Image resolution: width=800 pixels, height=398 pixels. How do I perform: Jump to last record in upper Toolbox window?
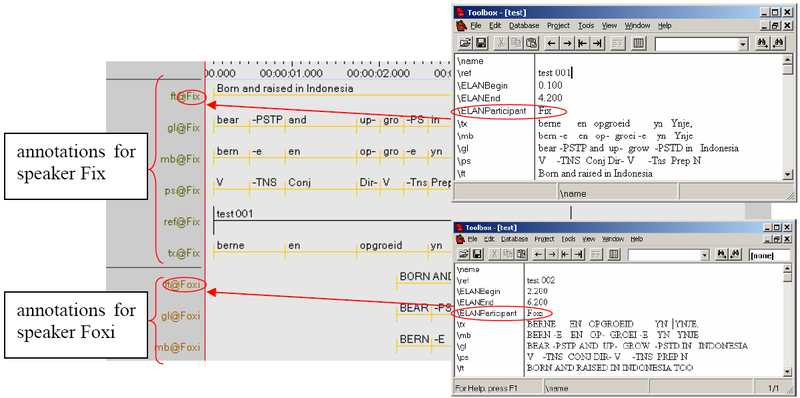coord(597,43)
